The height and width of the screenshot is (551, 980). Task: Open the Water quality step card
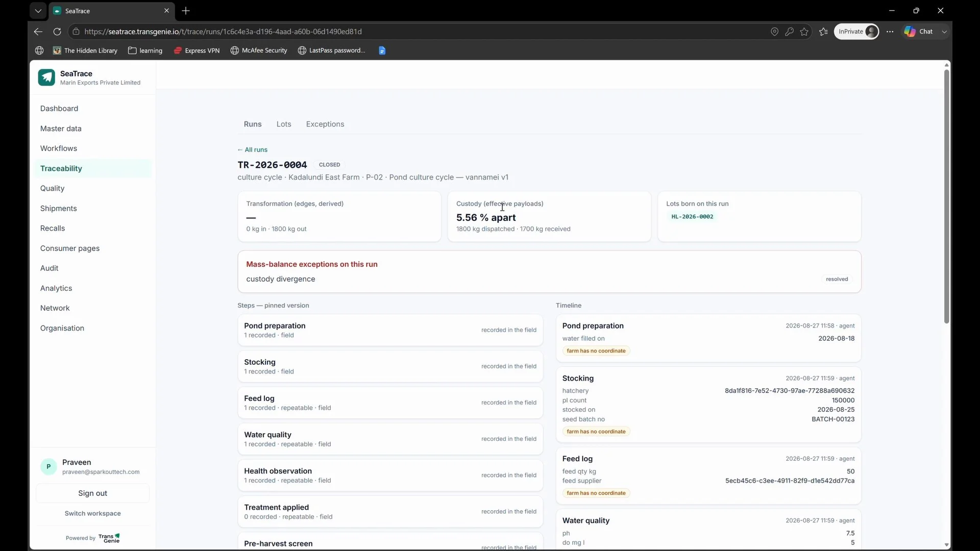[x=390, y=439]
